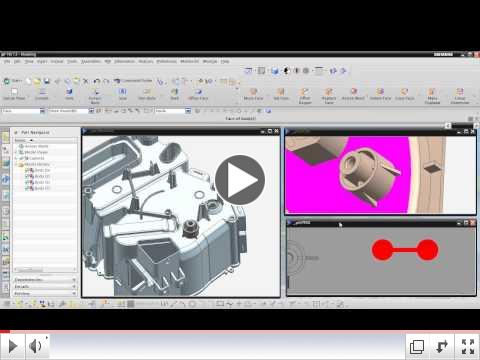Select the Move Face tool
The image size is (480, 360).
[254, 94]
